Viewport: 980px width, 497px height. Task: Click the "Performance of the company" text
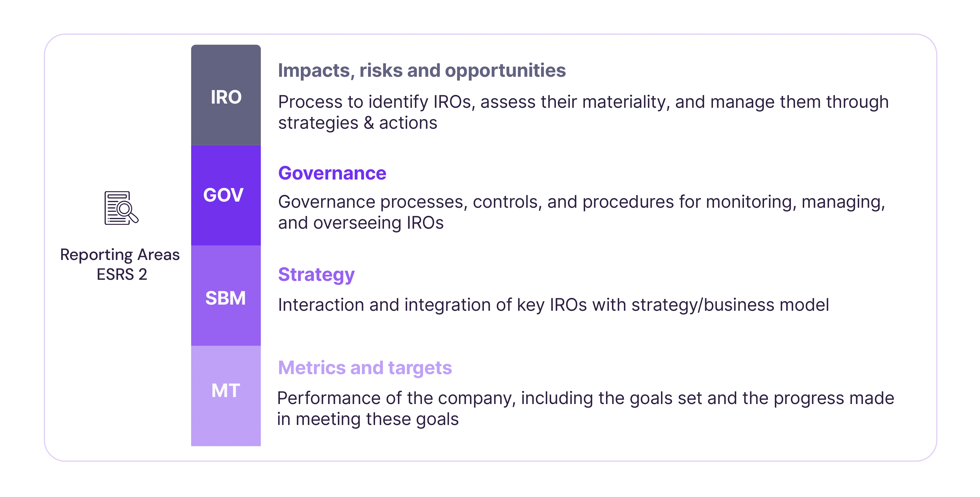(x=396, y=398)
